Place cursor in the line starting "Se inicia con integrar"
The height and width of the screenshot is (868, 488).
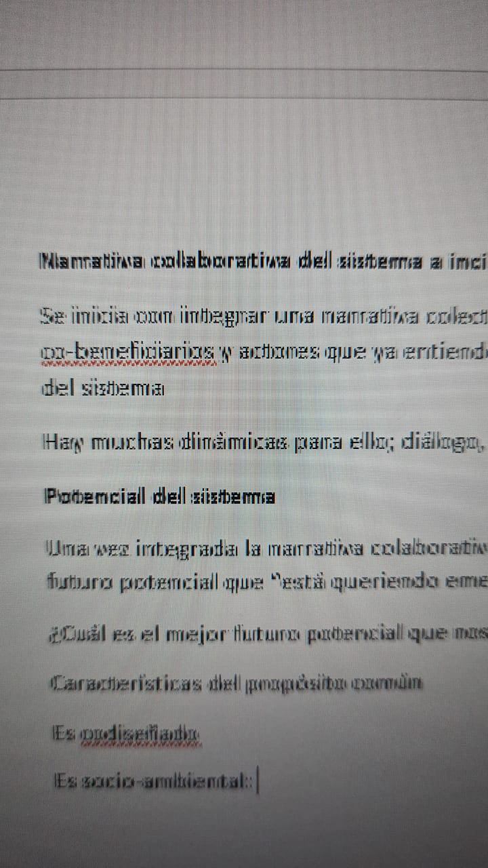pos(264,315)
